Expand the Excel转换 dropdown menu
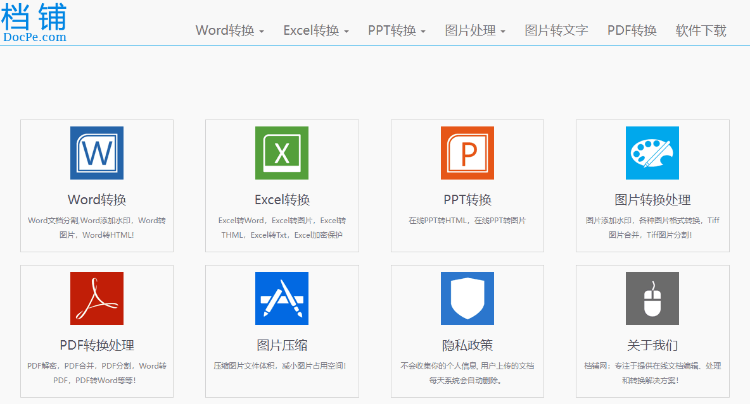The width and height of the screenshot is (750, 404). coord(316,31)
